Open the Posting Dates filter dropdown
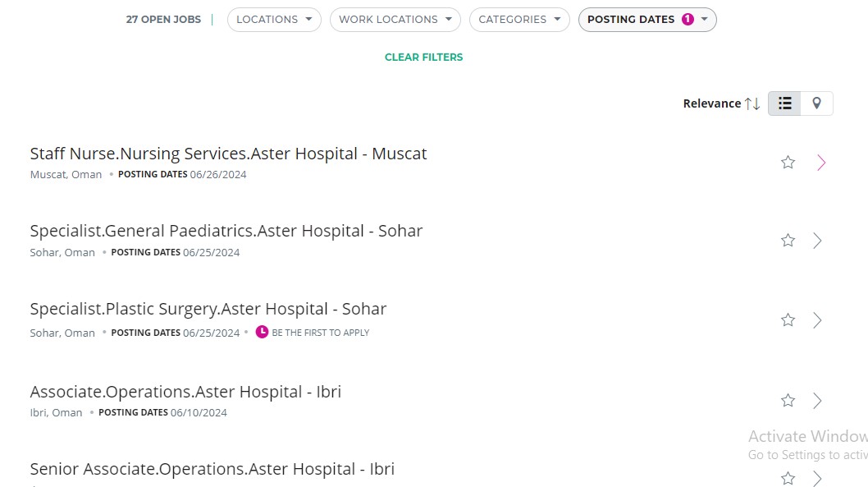The width and height of the screenshot is (868, 487). coord(647,20)
